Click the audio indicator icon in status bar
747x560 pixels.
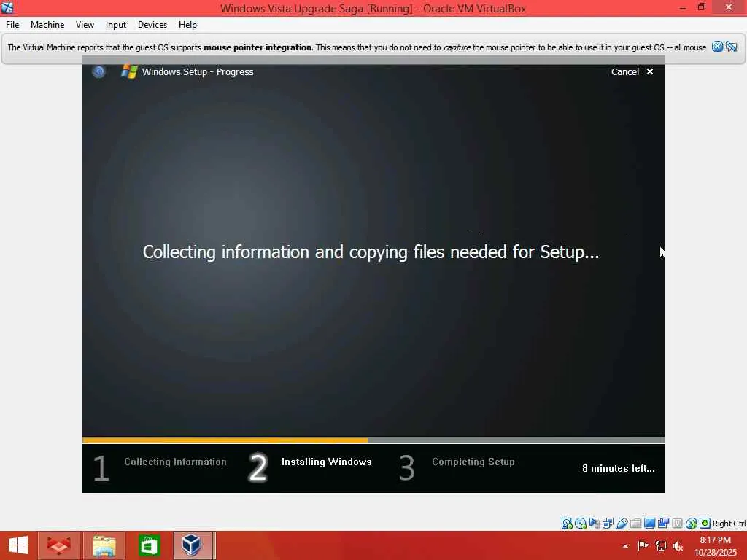(x=594, y=524)
